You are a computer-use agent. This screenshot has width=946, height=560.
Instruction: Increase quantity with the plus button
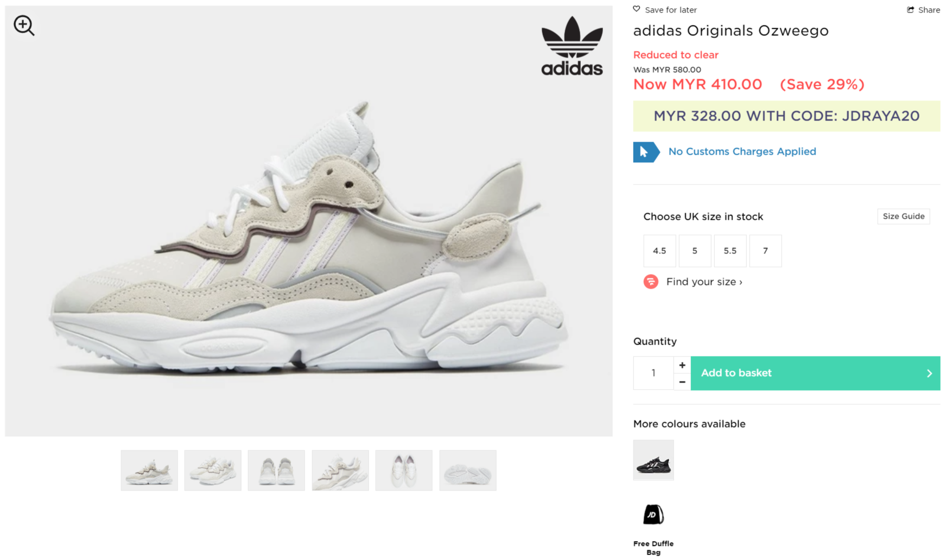[x=682, y=365]
